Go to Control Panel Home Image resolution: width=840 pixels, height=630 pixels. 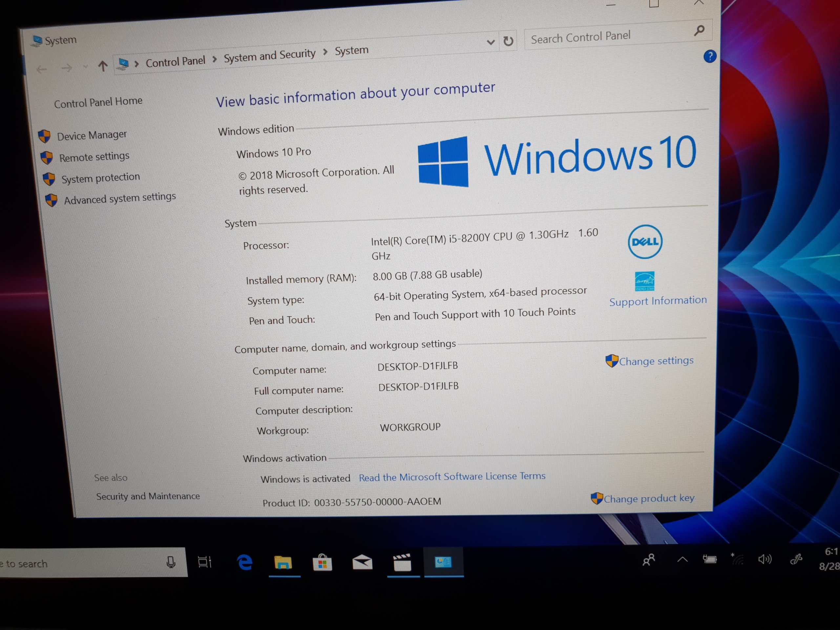[98, 102]
